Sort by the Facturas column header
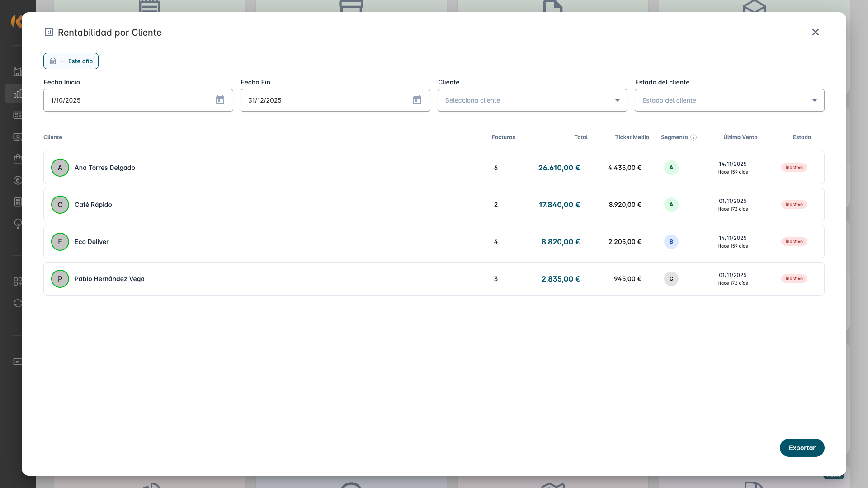 (503, 137)
